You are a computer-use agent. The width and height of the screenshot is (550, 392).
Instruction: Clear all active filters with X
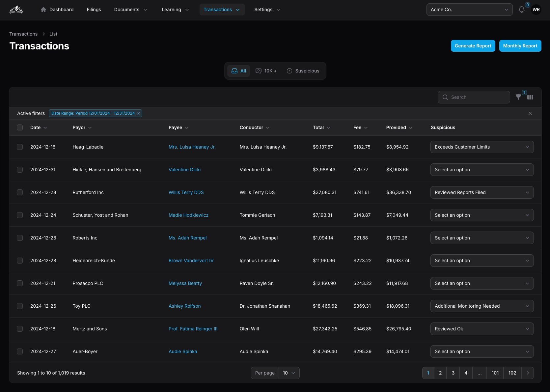[530, 113]
